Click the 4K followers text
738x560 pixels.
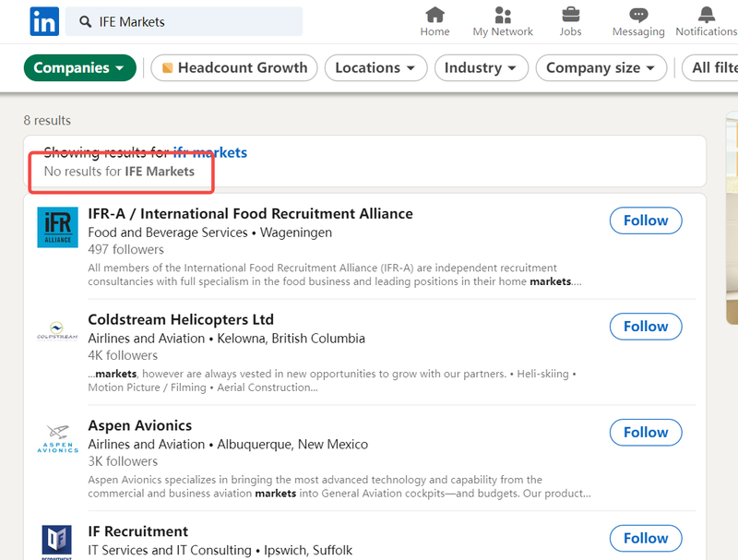pyautogui.click(x=123, y=355)
